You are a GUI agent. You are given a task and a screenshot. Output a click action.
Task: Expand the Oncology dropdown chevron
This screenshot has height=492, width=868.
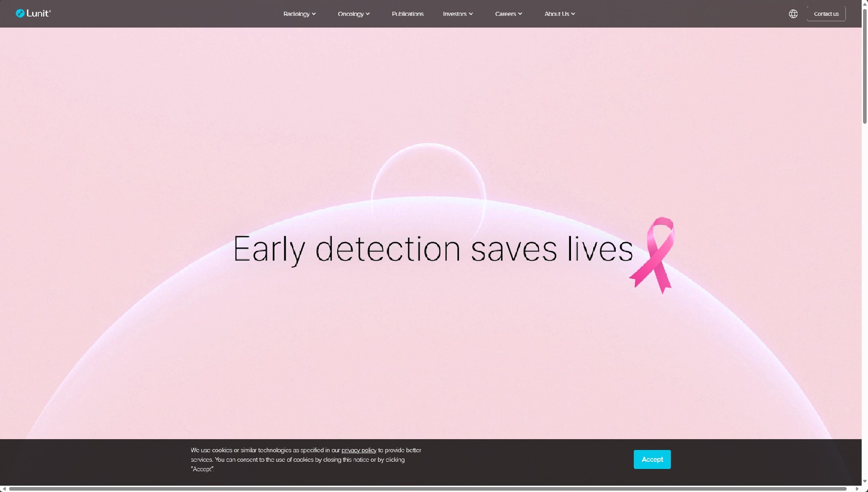pos(368,14)
